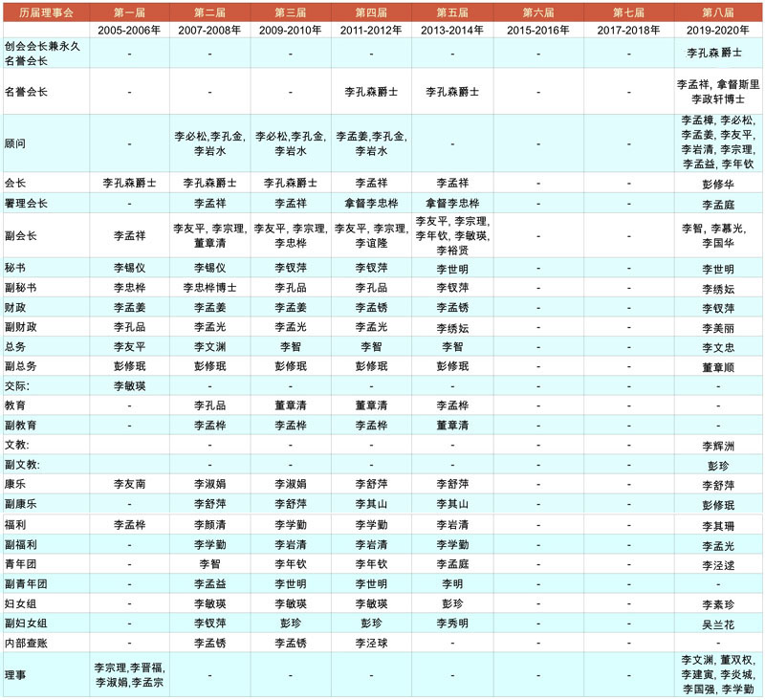
Task: Click 彭修华 in the 会长 row
Action: pos(718,183)
